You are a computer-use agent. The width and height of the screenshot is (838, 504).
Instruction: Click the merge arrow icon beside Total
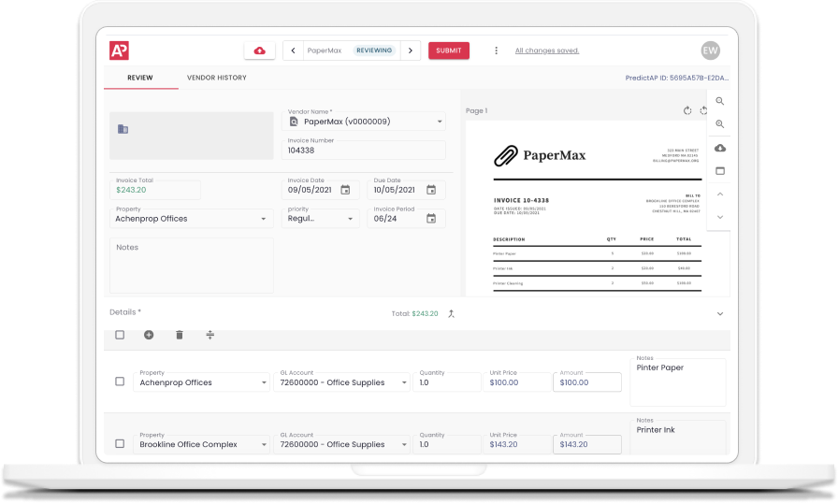click(x=451, y=314)
